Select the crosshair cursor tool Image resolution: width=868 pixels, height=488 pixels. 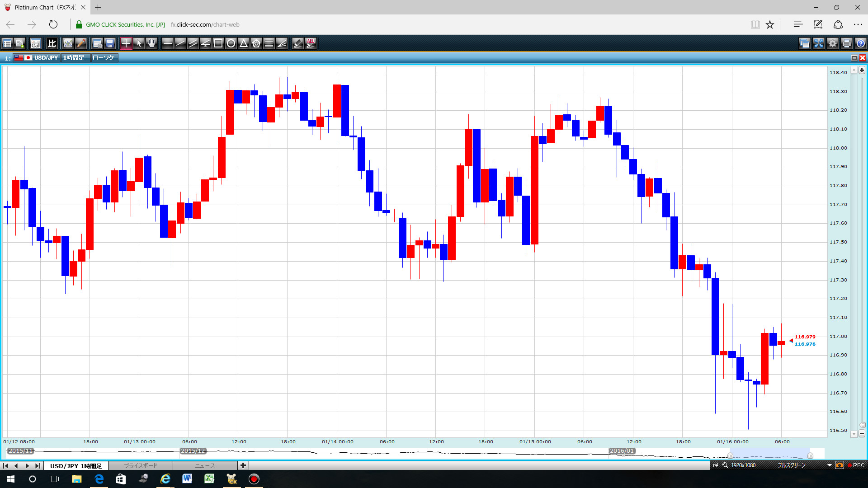(x=126, y=43)
